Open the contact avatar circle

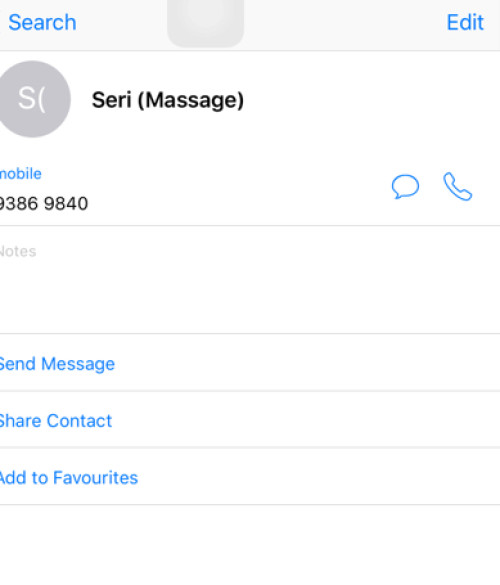tap(33, 99)
